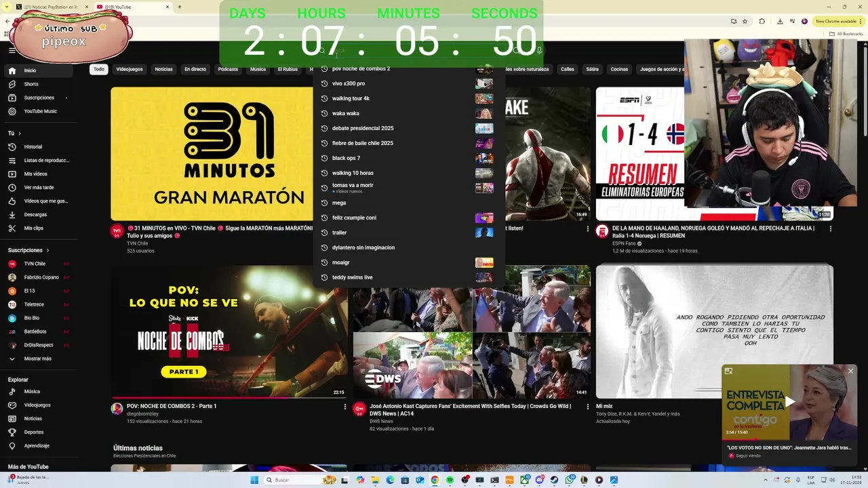868x488 pixels.
Task: Choose 'black ops 7' search suggestion
Action: pos(409,158)
